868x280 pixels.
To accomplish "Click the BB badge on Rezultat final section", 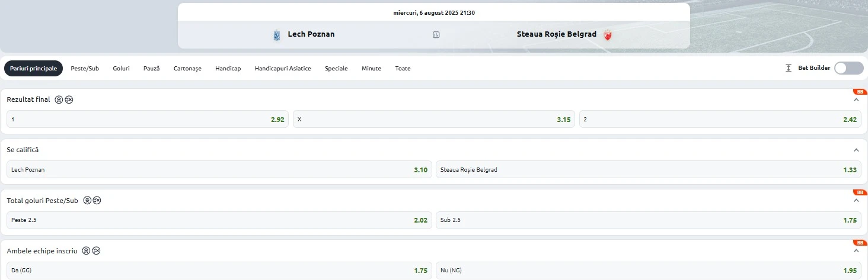I will pyautogui.click(x=860, y=92).
